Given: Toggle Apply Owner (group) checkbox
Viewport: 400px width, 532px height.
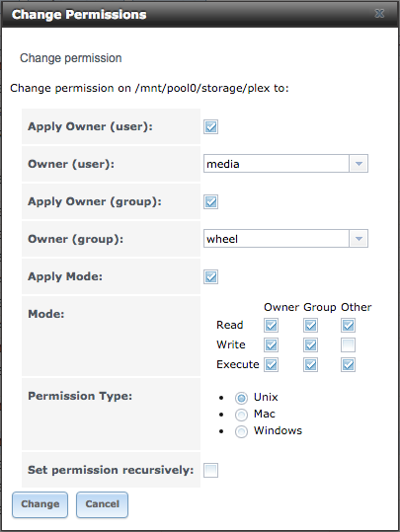Looking at the screenshot, I should (x=210, y=202).
